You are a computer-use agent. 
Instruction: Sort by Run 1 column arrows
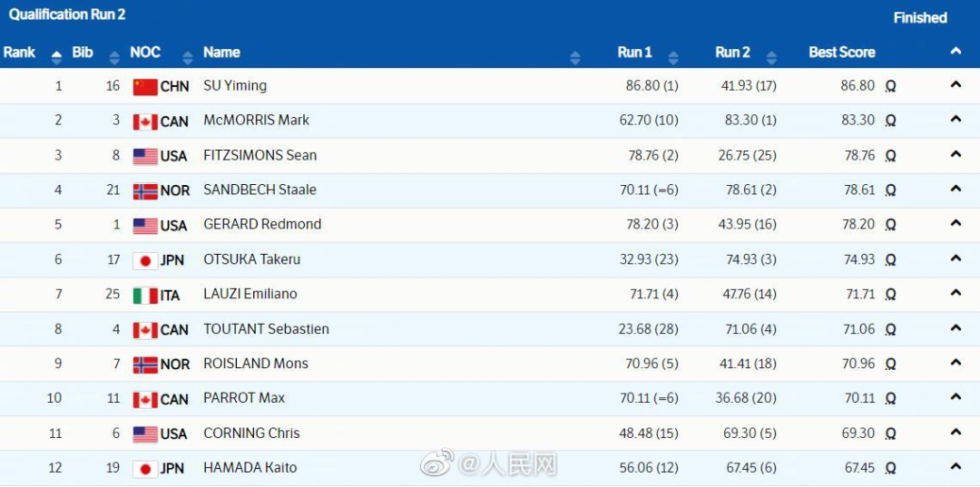point(673,57)
